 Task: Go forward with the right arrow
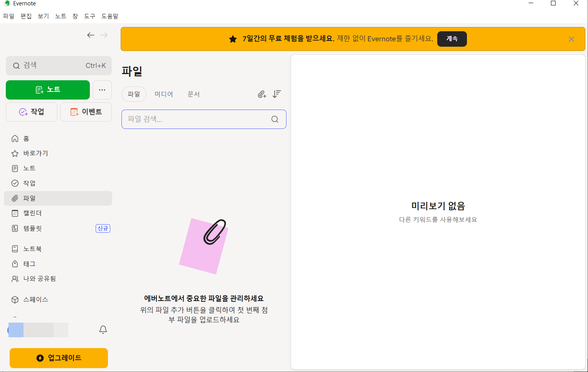pyautogui.click(x=104, y=35)
